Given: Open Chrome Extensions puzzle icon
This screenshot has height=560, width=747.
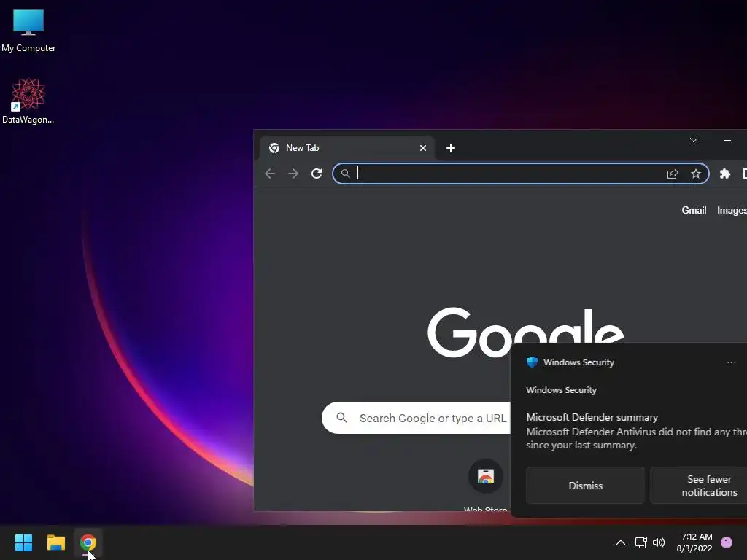Looking at the screenshot, I should pyautogui.click(x=724, y=174).
